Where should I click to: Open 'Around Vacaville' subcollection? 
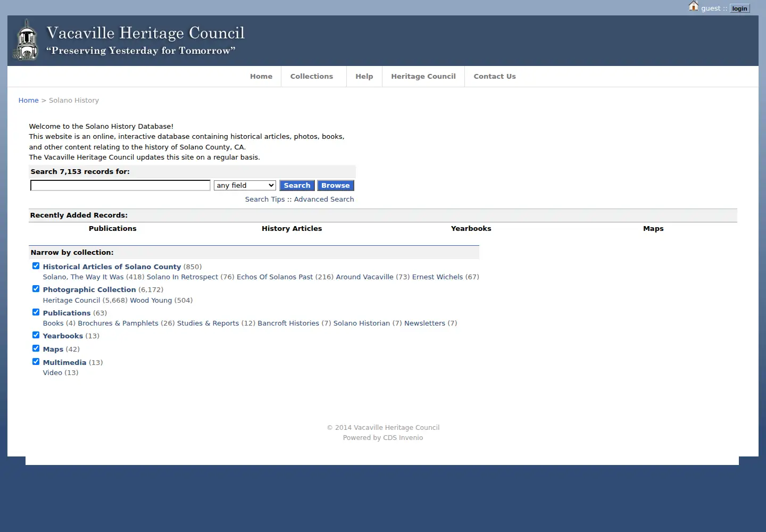365,277
